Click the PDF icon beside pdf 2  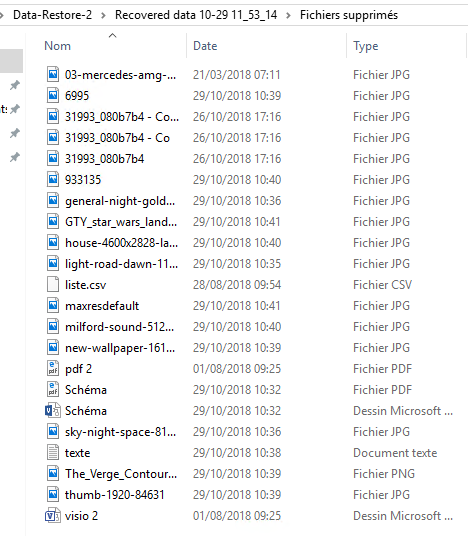pyautogui.click(x=53, y=368)
